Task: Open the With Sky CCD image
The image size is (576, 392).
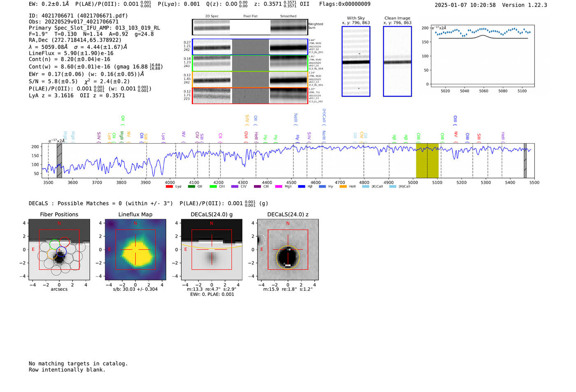Action: pyautogui.click(x=356, y=61)
